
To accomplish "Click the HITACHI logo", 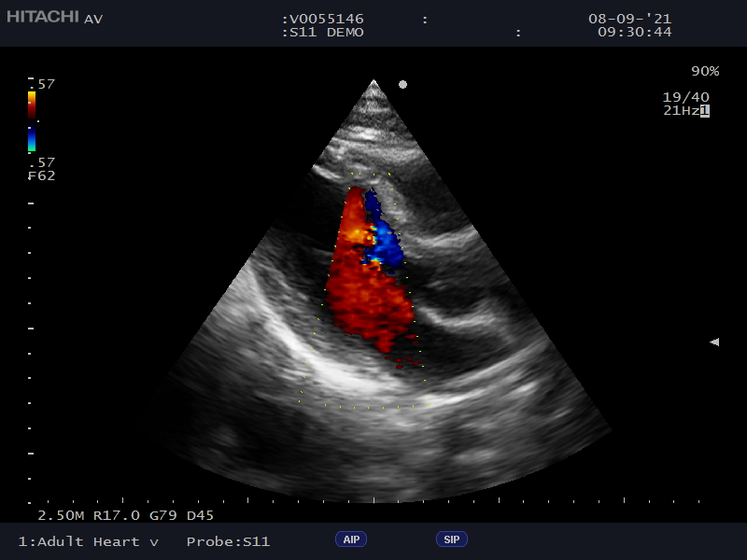I will tap(42, 18).
